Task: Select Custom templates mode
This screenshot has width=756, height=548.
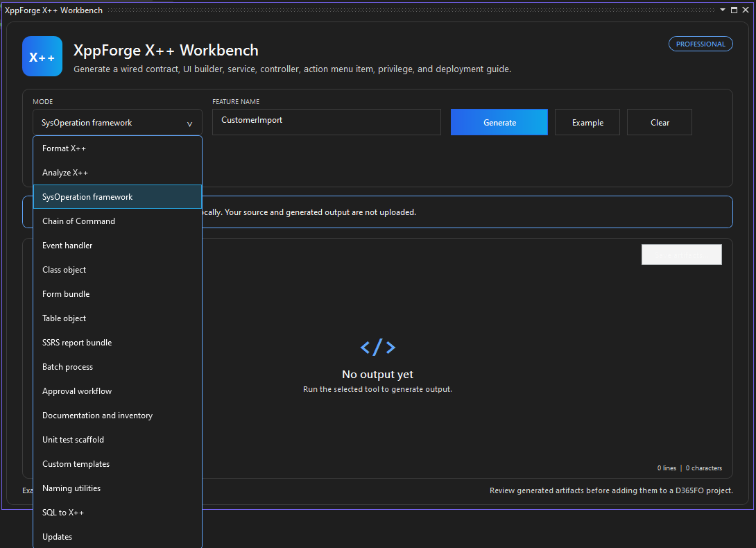Action: coord(117,464)
